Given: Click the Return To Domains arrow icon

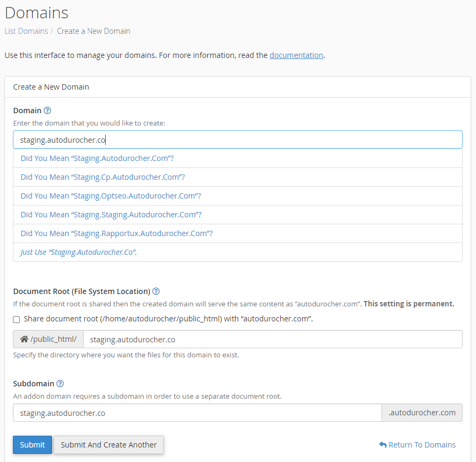Looking at the screenshot, I should click(x=383, y=445).
